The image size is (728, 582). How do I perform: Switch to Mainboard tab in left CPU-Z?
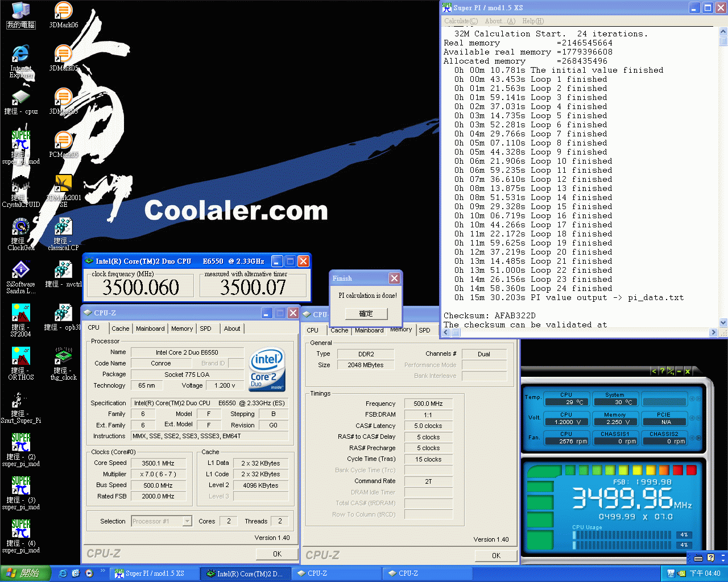click(150, 329)
